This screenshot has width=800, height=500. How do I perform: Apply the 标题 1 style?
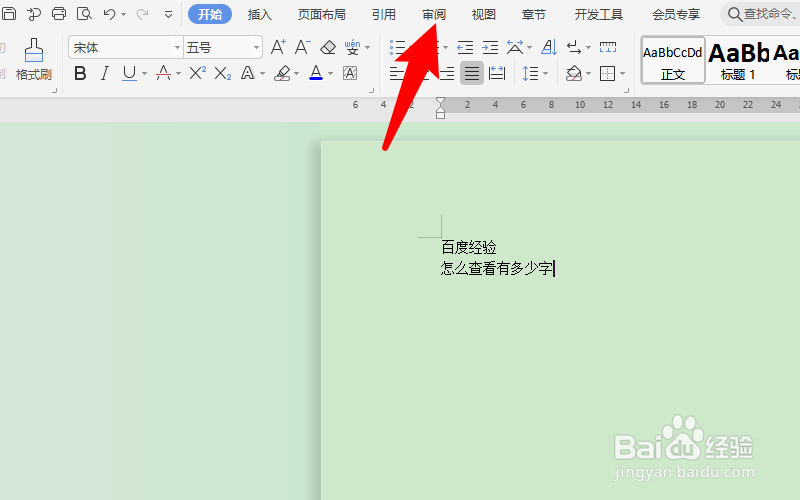pos(738,60)
